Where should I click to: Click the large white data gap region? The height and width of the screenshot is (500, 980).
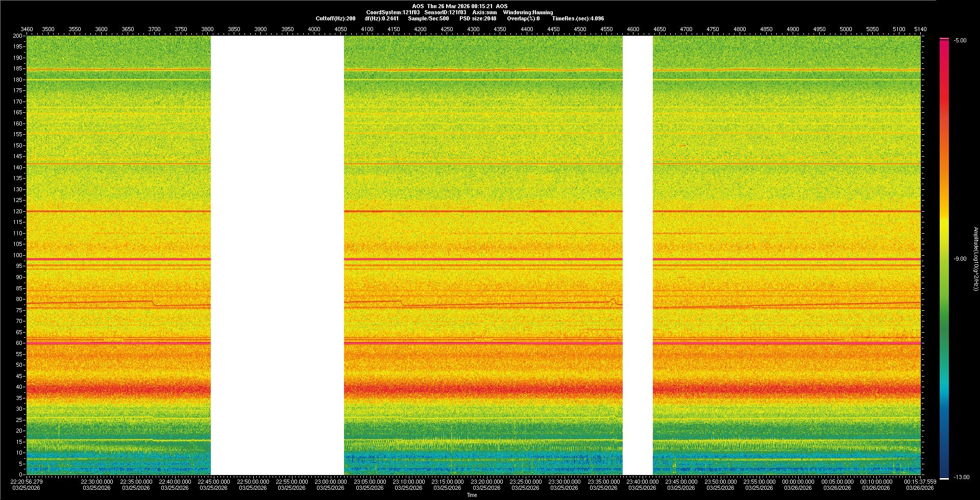point(277,255)
